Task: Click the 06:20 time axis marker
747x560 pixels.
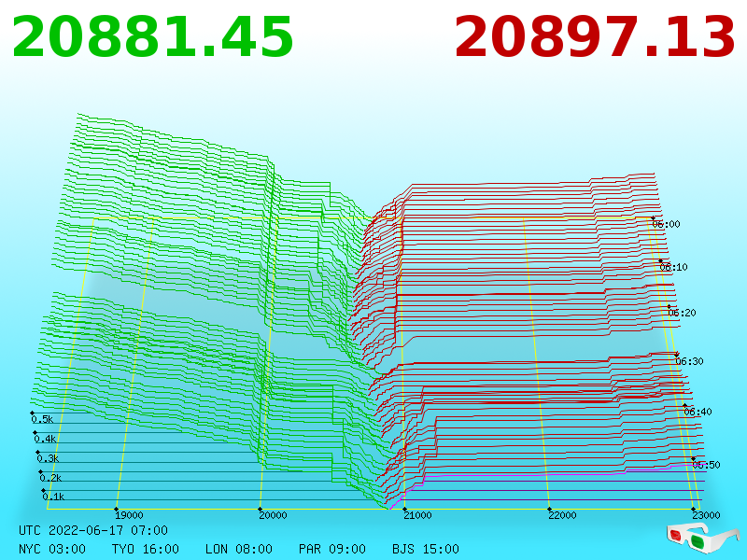Action: coord(683,313)
